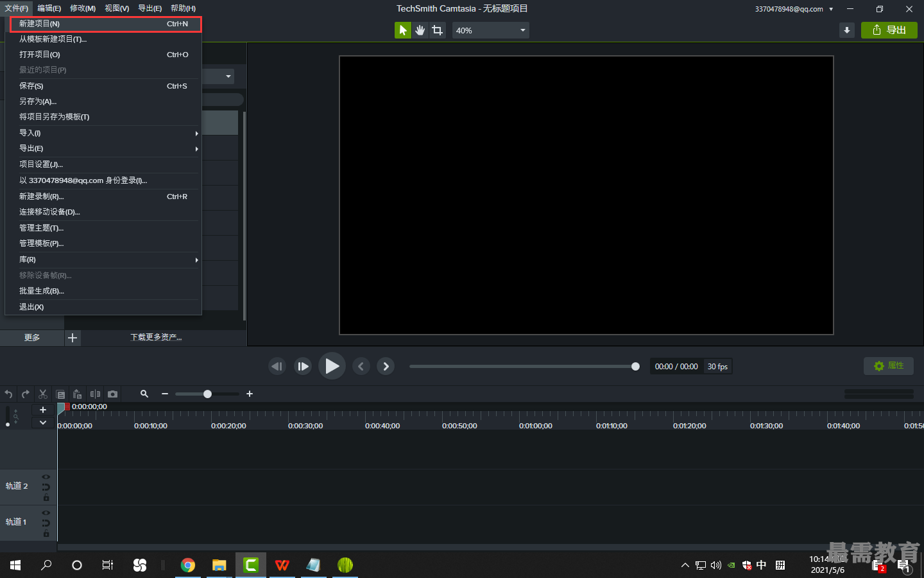The height and width of the screenshot is (578, 924).
Task: Activate the hand pan tool
Action: (x=420, y=30)
